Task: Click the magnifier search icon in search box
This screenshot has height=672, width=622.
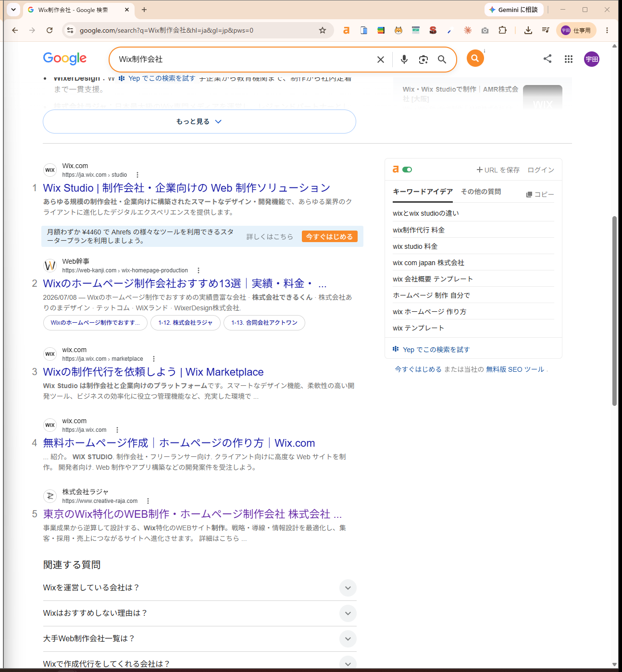Action: pos(442,60)
